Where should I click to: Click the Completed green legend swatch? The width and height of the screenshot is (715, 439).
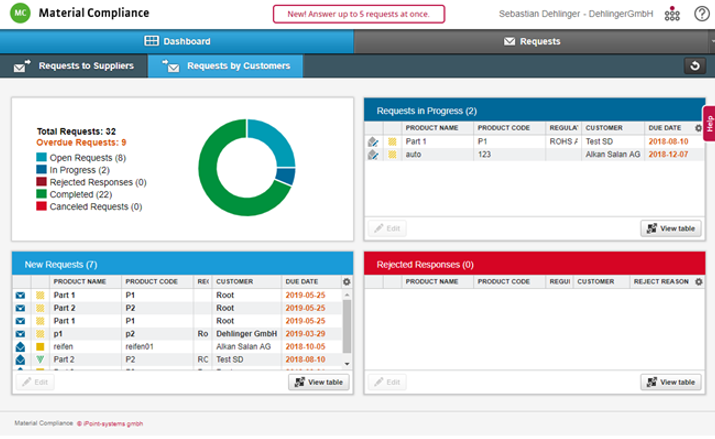[41, 194]
